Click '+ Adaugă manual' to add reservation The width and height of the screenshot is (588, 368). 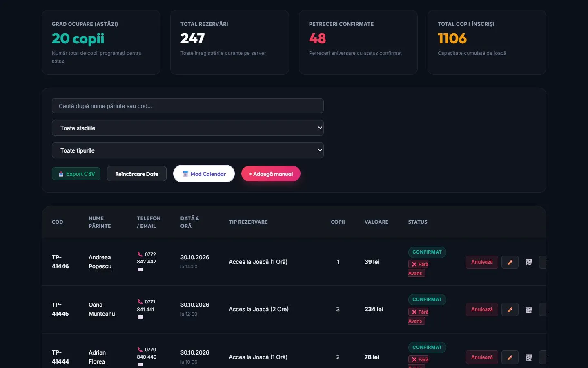tap(271, 174)
